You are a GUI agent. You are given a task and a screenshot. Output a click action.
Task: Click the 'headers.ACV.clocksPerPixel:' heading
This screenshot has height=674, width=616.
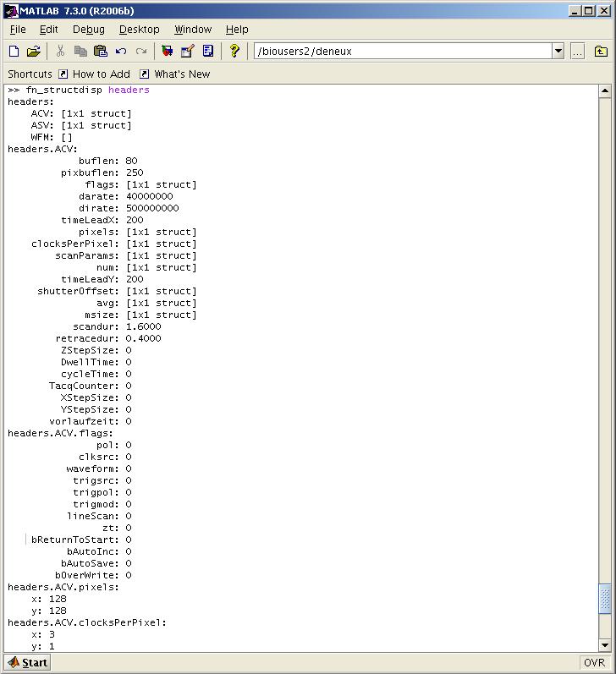pyautogui.click(x=87, y=623)
